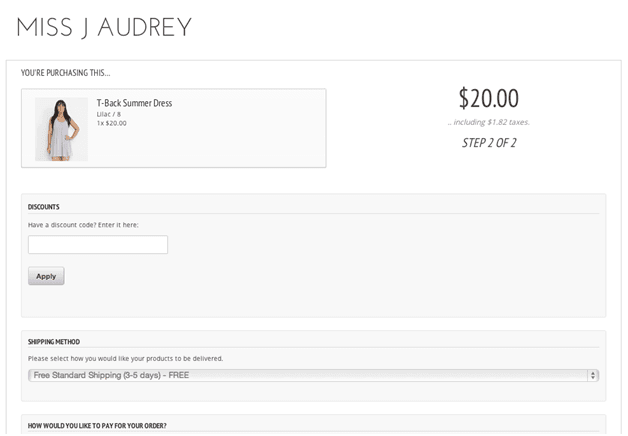Screen dimensions: 628x436
Task: Click the delivery instructions text under Shipping Method
Action: (125, 358)
